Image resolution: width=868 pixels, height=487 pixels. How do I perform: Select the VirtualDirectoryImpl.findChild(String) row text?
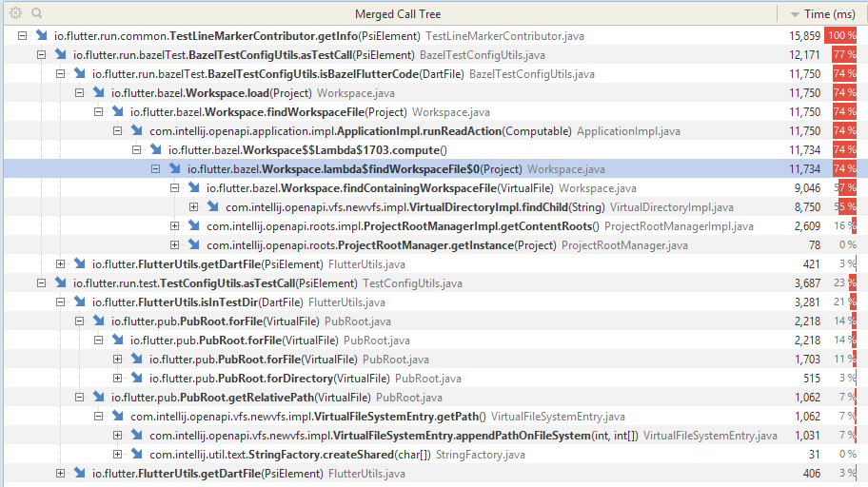click(x=415, y=207)
